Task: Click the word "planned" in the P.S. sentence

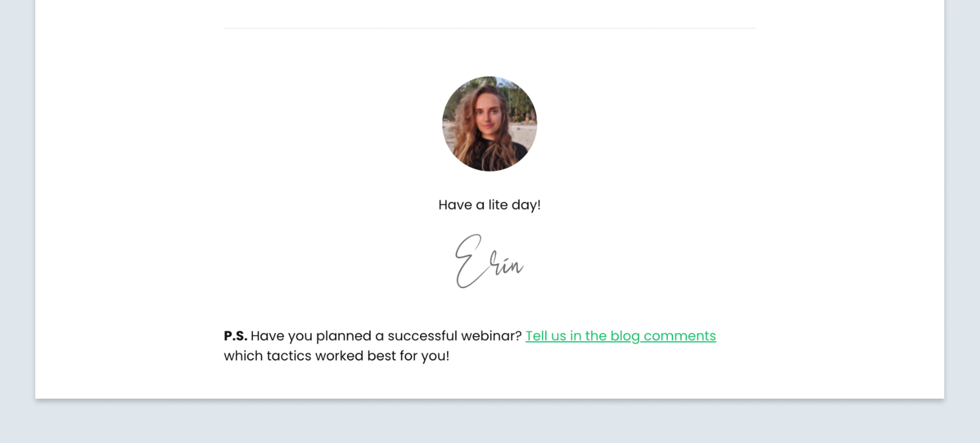Action: coord(343,336)
